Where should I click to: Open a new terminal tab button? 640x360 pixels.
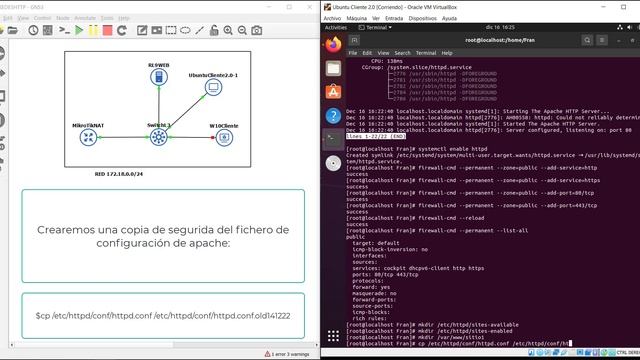coord(354,40)
